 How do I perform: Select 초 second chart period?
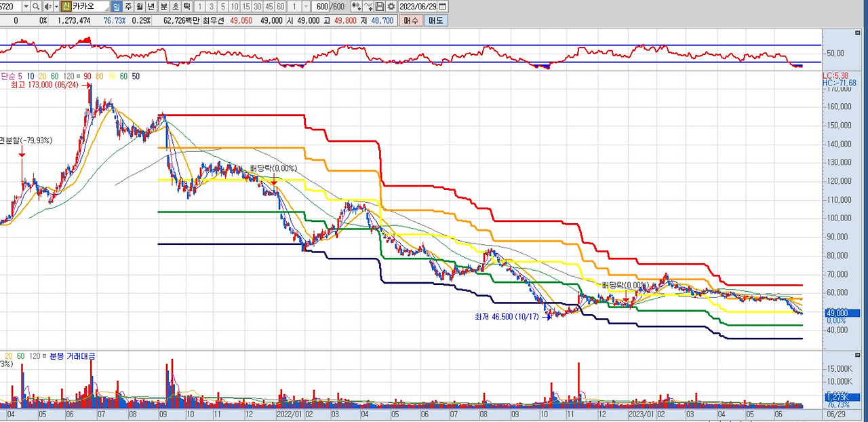176,6
